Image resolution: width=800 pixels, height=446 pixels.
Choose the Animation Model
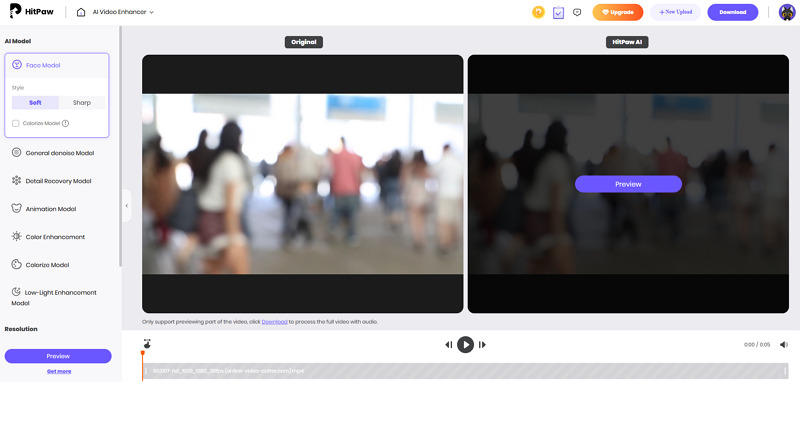[50, 209]
